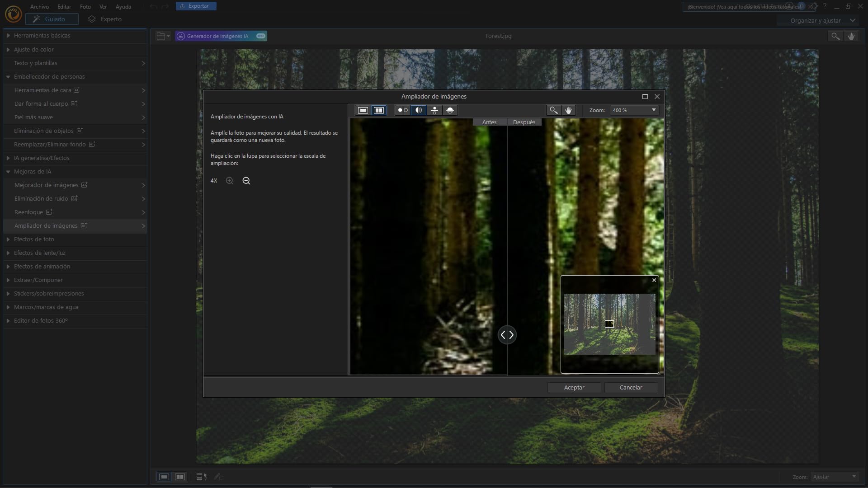Maximize the Ampliador de imágenes dialog
Screen dimensions: 868x488
click(x=645, y=96)
